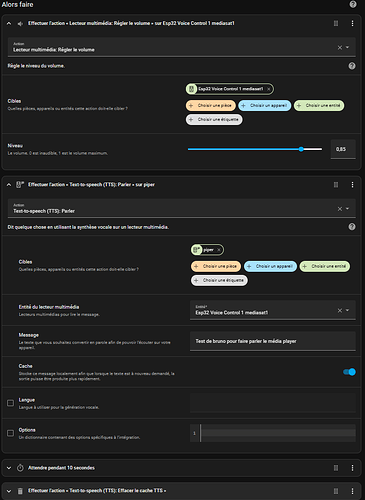
Task: Open three-dot menu of TTS Parler action
Action: [x=352, y=185]
